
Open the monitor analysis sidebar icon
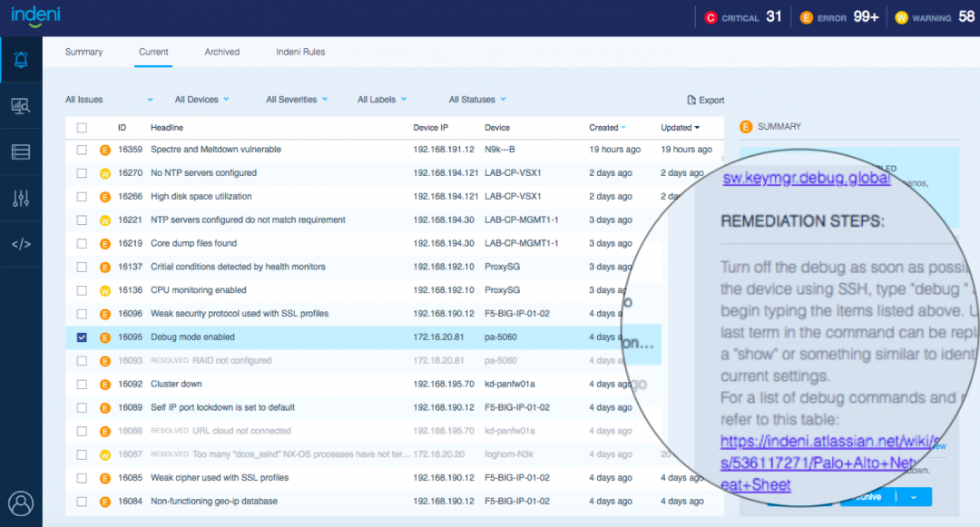[x=21, y=106]
